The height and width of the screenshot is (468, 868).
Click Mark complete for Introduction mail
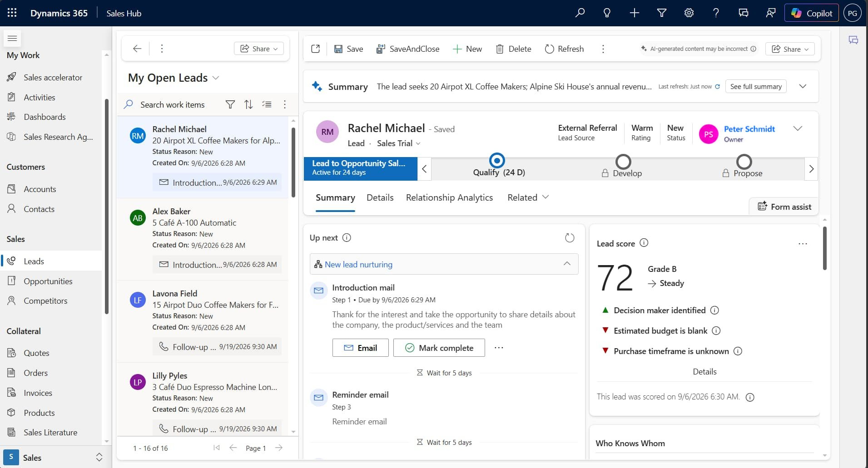point(439,348)
